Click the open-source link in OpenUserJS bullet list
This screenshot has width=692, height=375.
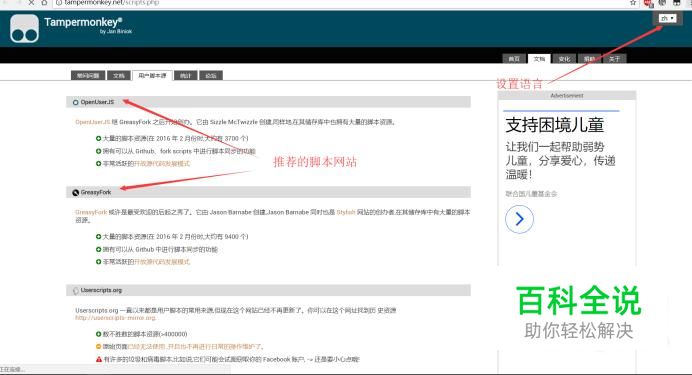(162, 164)
